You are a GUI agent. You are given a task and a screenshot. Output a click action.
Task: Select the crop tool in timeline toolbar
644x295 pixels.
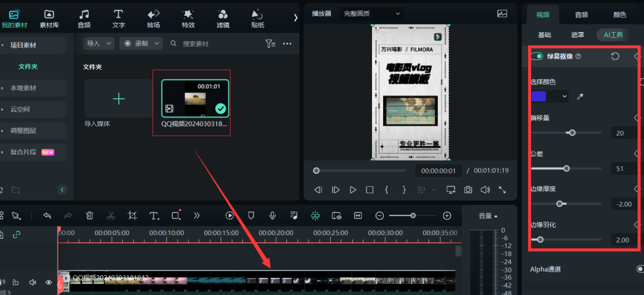coord(132,215)
